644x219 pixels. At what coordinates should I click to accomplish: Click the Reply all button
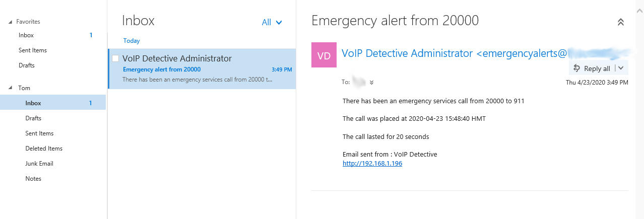[593, 68]
